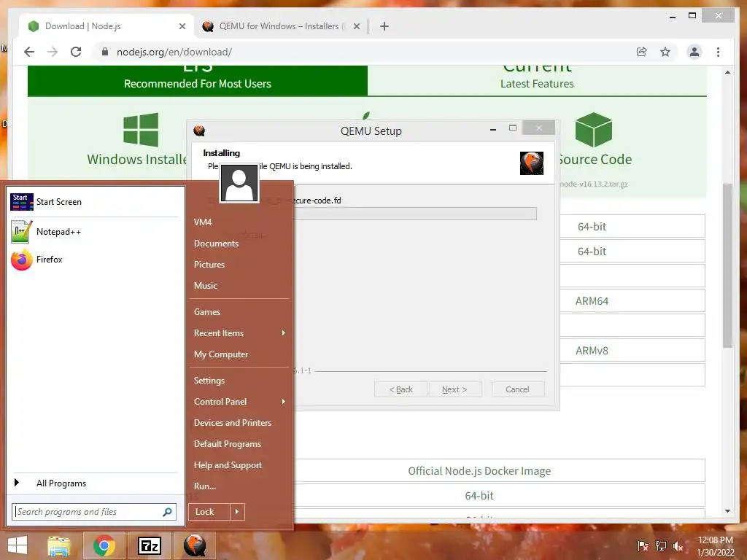Image resolution: width=747 pixels, height=560 pixels.
Task: Click node-v16.13.2.tar.gz link
Action: point(594,184)
